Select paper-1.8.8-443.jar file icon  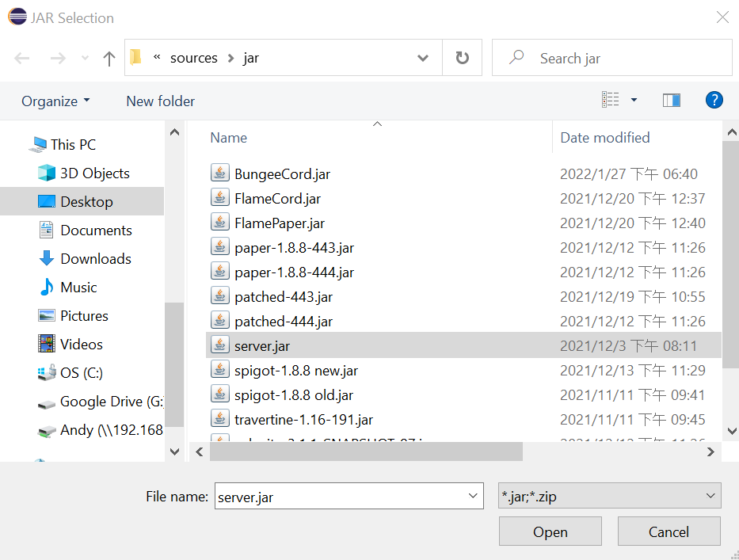tap(219, 246)
